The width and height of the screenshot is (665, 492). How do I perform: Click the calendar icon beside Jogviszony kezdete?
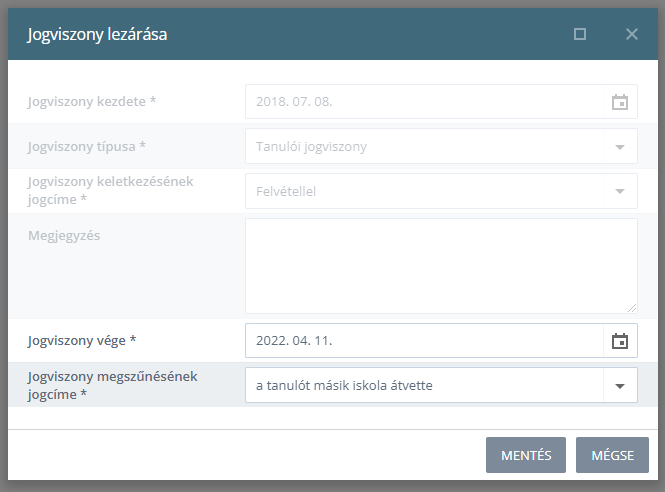[x=620, y=102]
